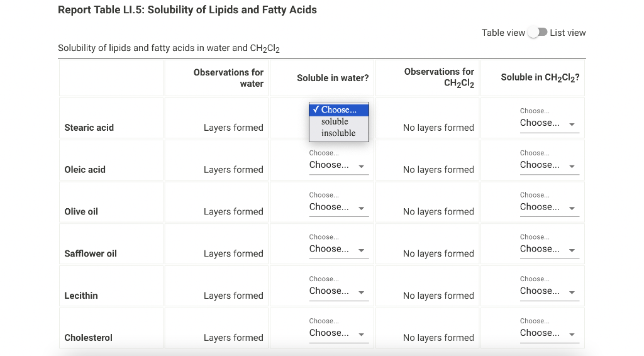This screenshot has height=356, width=644.
Task: Click the List view label
Action: click(568, 33)
